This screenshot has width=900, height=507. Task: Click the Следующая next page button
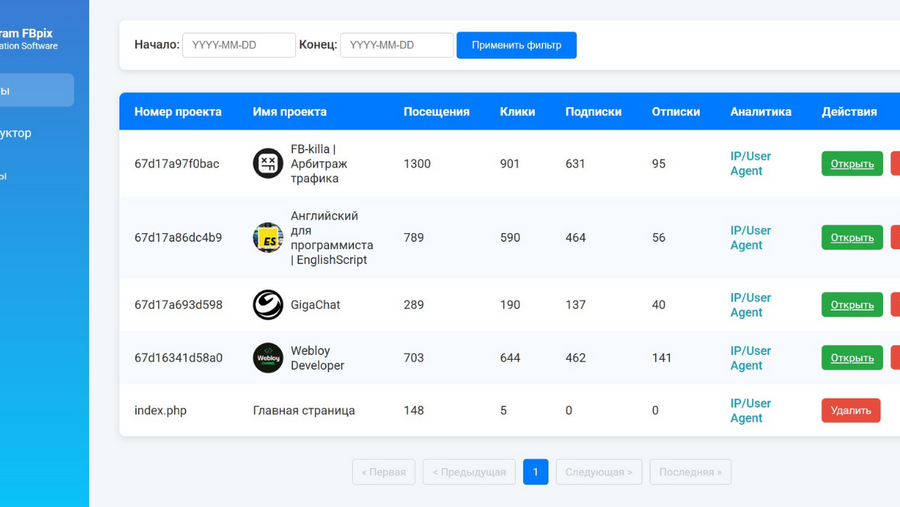coord(599,472)
